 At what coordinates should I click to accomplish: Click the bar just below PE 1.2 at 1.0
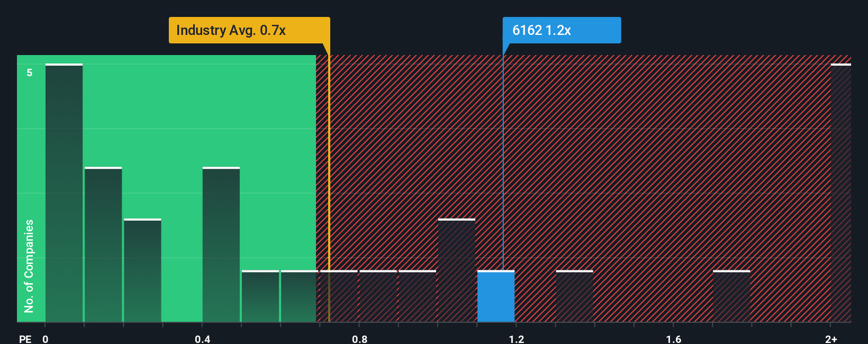[457, 270]
